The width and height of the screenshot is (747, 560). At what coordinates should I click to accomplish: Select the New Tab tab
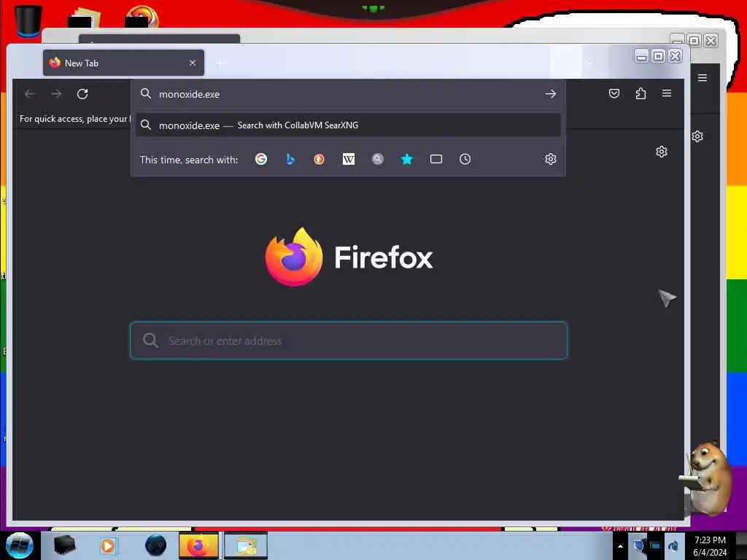(123, 63)
